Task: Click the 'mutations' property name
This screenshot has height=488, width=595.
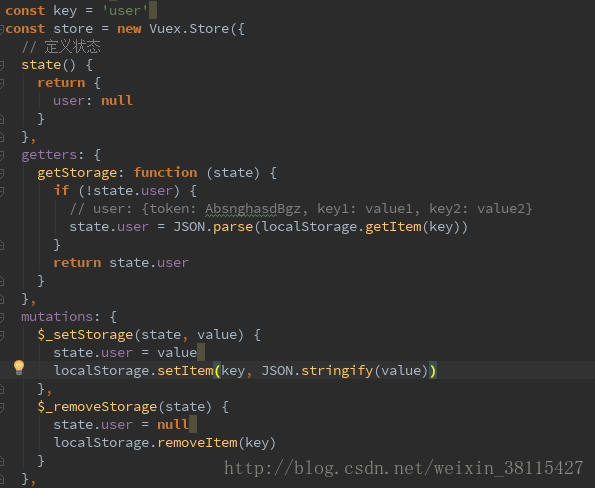Action: point(57,316)
